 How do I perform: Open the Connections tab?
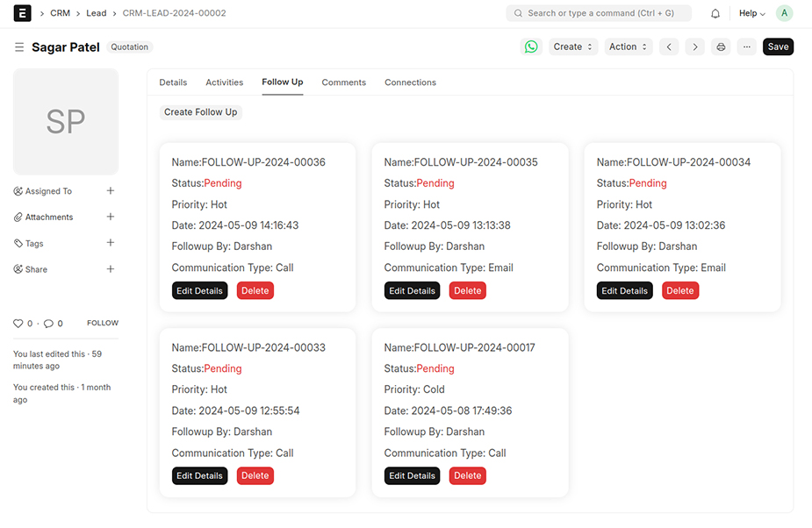[410, 82]
